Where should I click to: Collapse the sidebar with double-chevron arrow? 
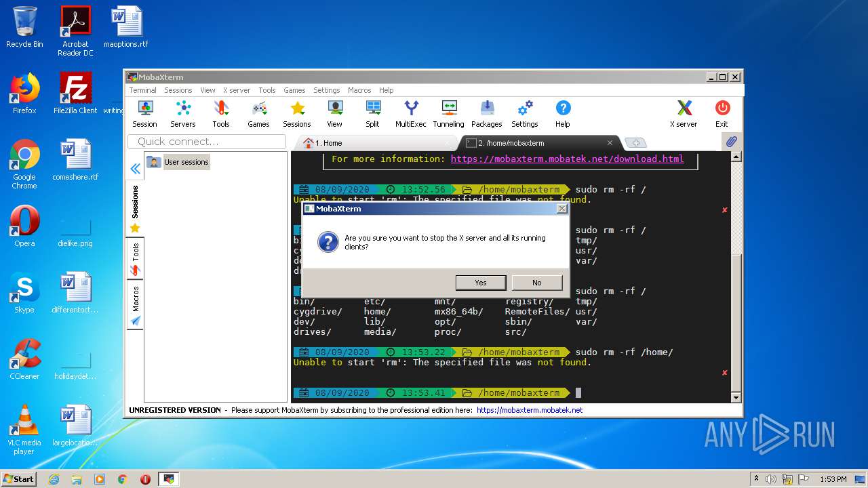(x=135, y=169)
